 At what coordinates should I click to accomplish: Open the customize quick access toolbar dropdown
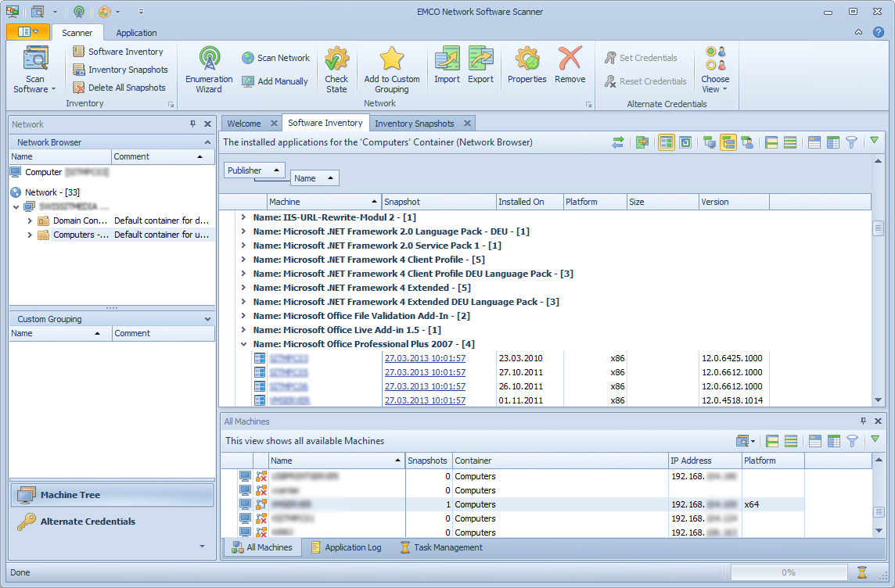pyautogui.click(x=141, y=12)
